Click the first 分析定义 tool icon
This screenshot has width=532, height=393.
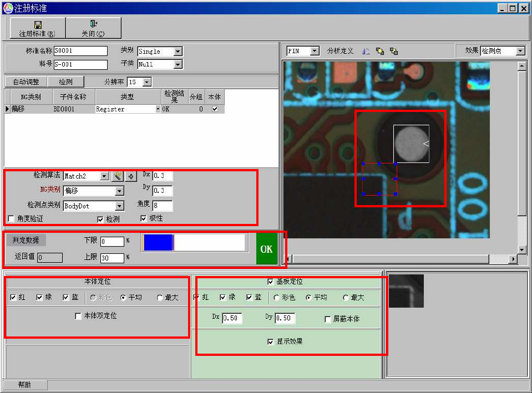coord(366,52)
